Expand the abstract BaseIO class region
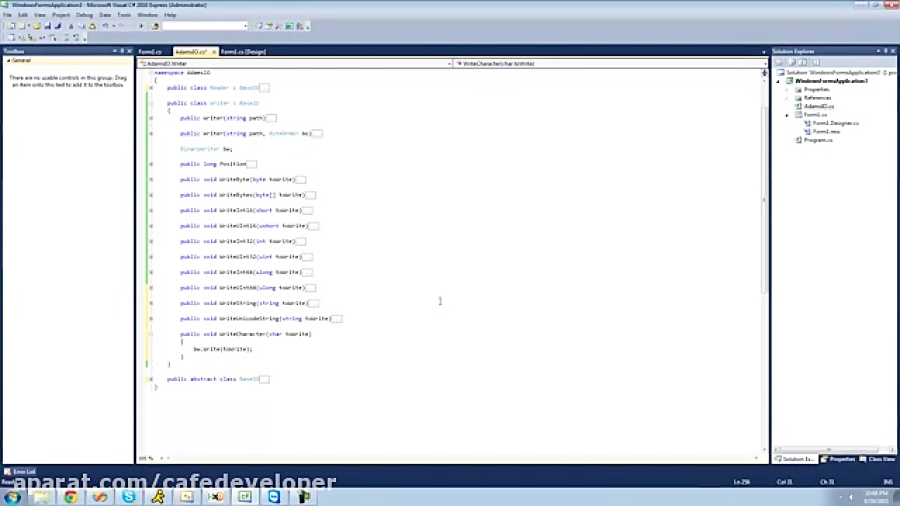Screen dimensions: 900x506 151,379
